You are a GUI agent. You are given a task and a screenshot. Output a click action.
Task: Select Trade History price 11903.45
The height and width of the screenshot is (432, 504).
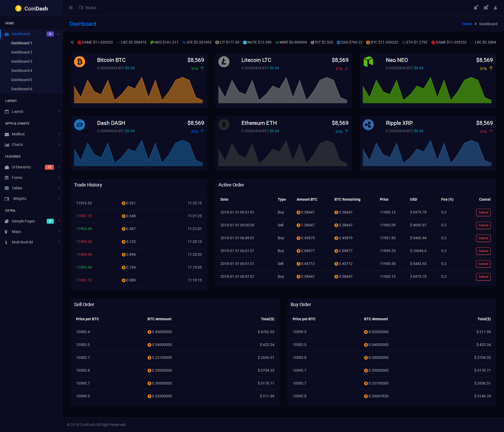(x=84, y=229)
